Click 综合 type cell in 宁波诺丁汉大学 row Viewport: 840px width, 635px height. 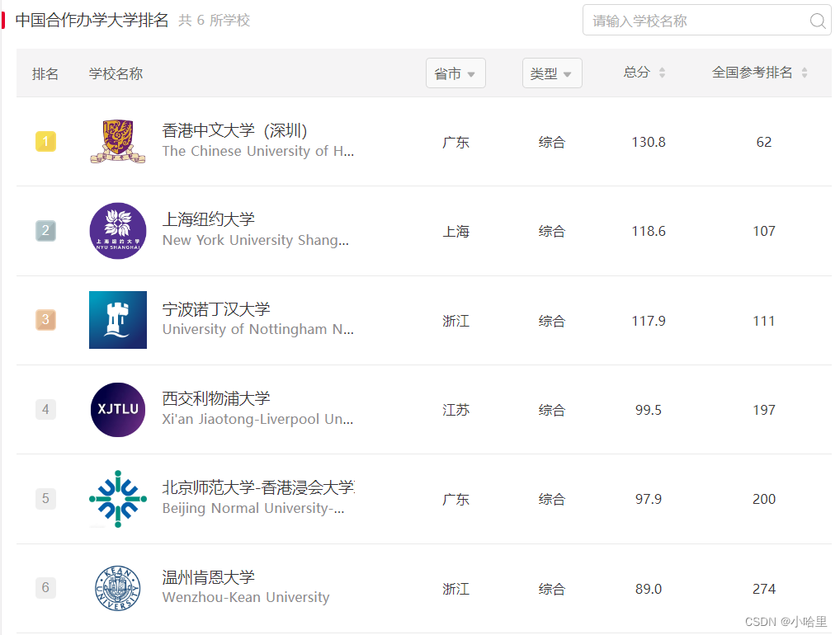click(x=552, y=321)
